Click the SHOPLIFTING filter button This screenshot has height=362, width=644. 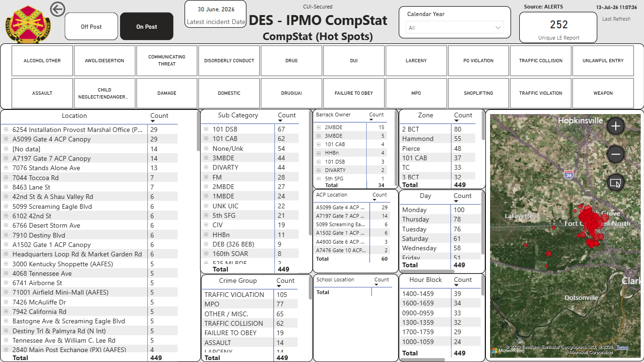478,93
